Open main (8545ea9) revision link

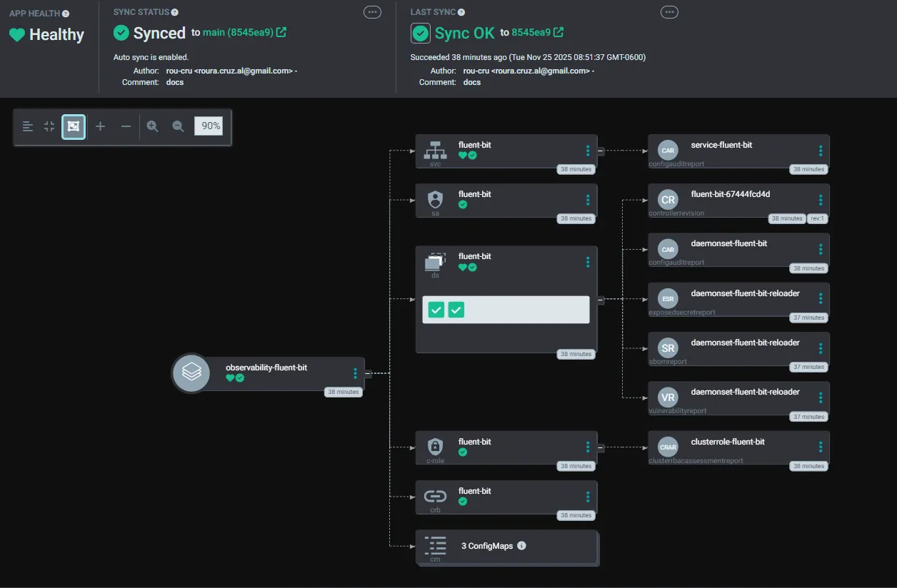tap(238, 32)
